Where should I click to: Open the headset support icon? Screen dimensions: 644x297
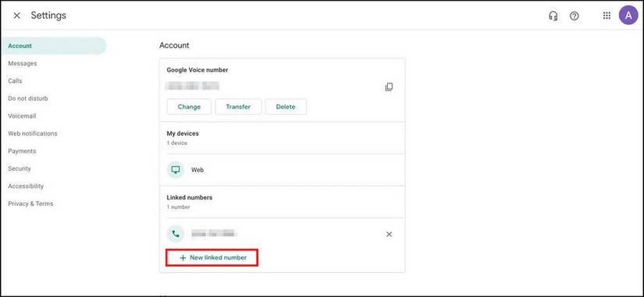click(553, 16)
